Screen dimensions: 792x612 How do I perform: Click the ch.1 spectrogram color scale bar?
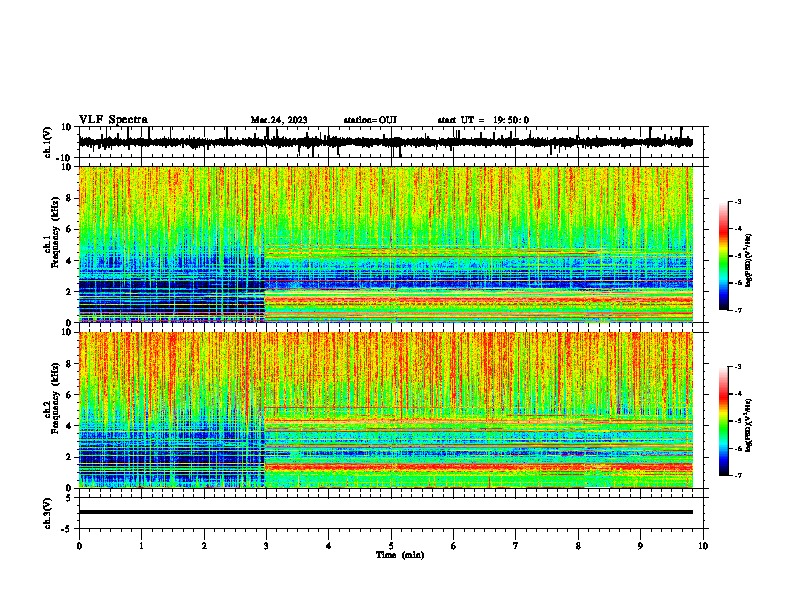(724, 256)
